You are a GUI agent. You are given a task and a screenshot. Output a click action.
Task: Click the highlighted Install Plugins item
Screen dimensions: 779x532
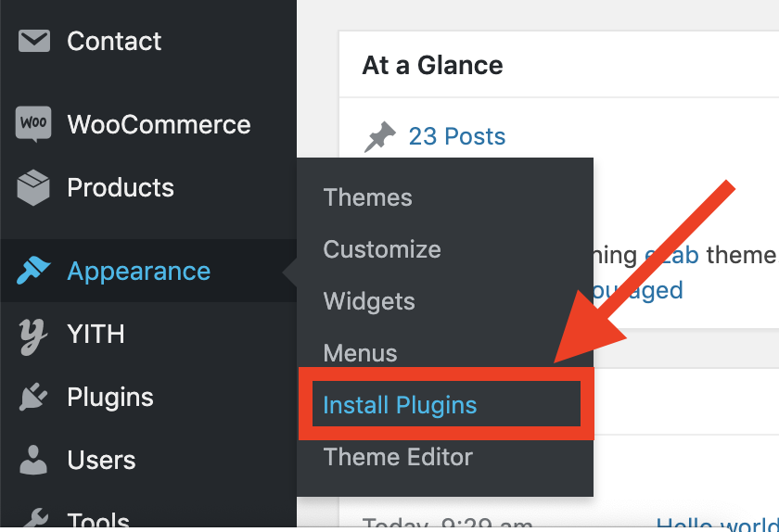pos(400,405)
